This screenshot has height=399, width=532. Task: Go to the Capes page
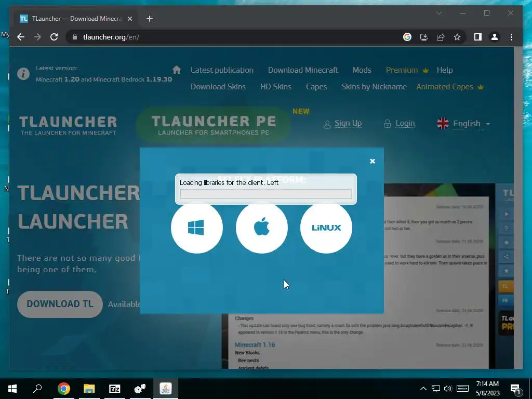coord(316,87)
